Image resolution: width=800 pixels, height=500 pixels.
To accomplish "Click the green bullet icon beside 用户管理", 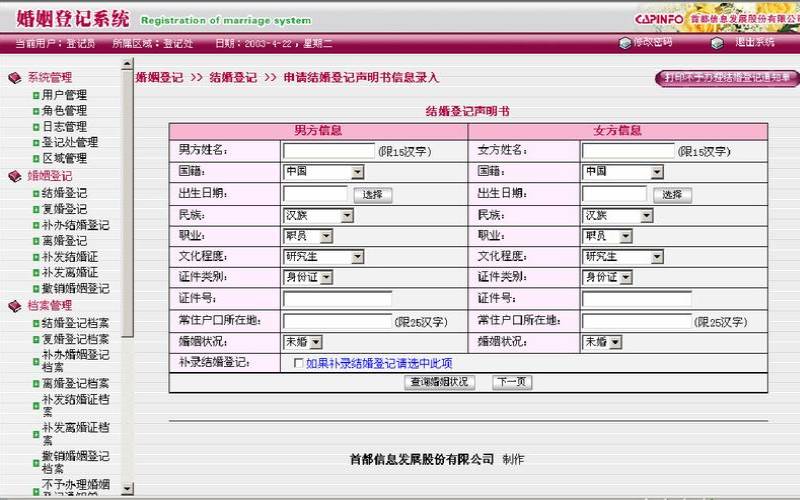I will pyautogui.click(x=36, y=95).
